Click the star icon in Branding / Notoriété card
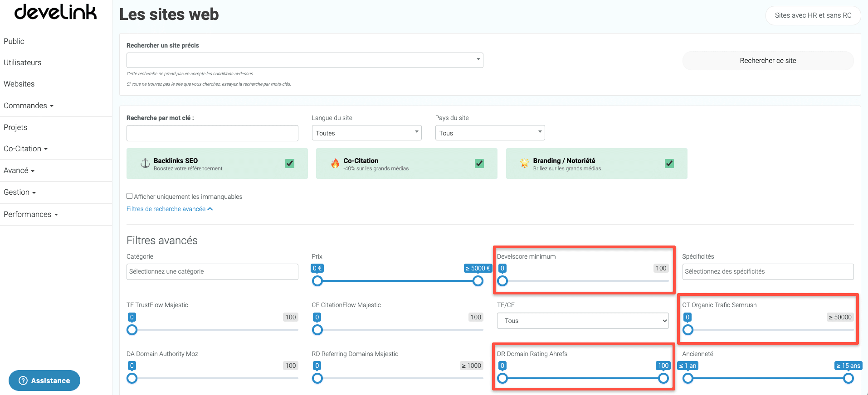The height and width of the screenshot is (395, 868). (525, 163)
